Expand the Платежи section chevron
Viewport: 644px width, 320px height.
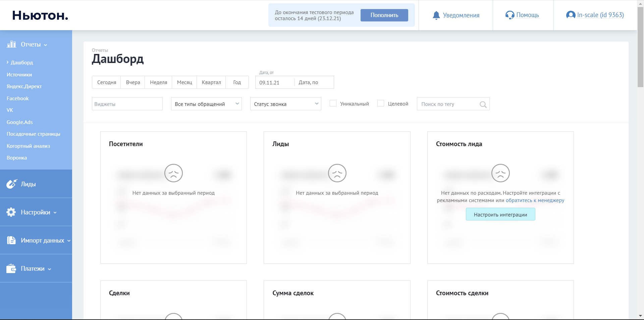coord(50,269)
